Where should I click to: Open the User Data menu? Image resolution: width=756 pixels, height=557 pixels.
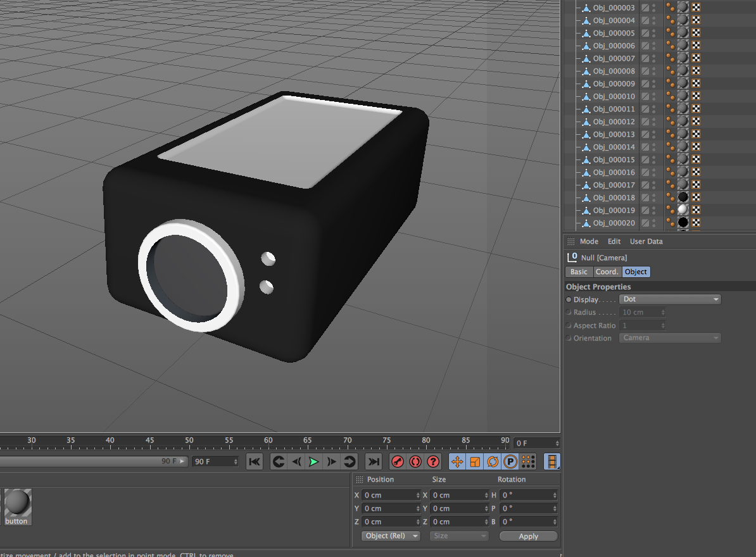pyautogui.click(x=646, y=241)
